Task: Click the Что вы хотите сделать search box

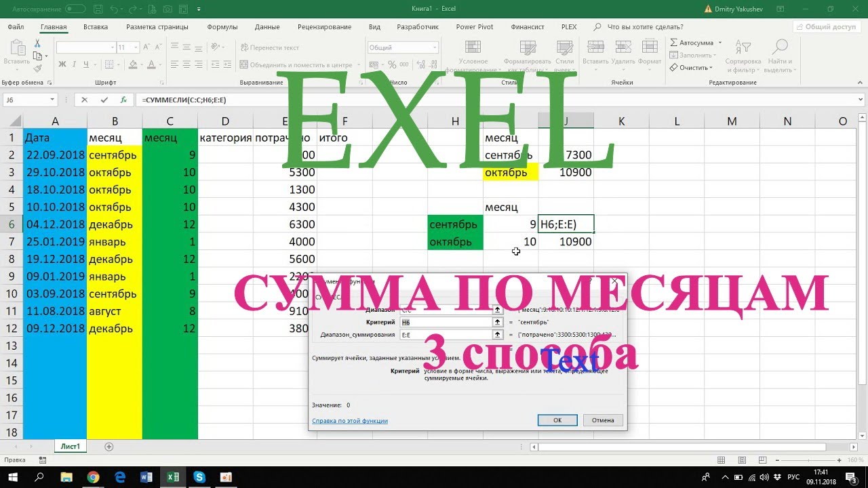Action: (639, 27)
